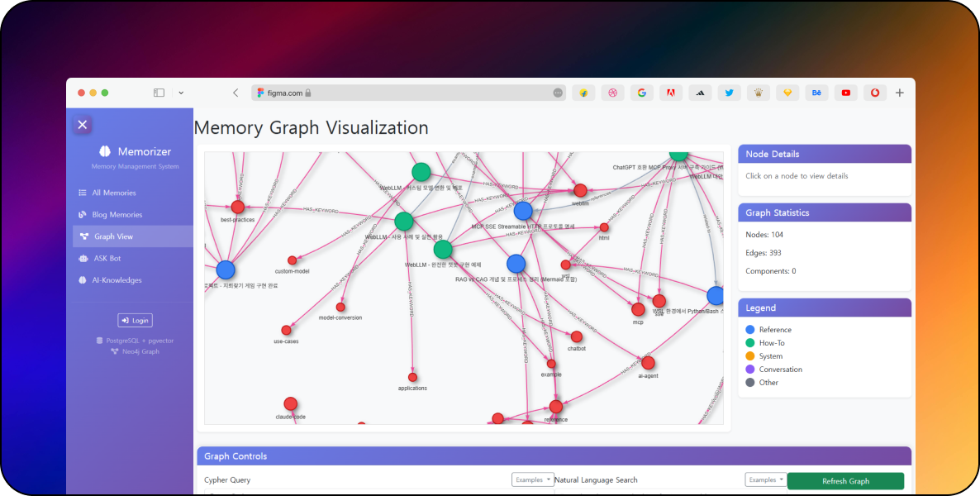Open the ASK Bot menu item
980x496 pixels.
pyautogui.click(x=107, y=259)
